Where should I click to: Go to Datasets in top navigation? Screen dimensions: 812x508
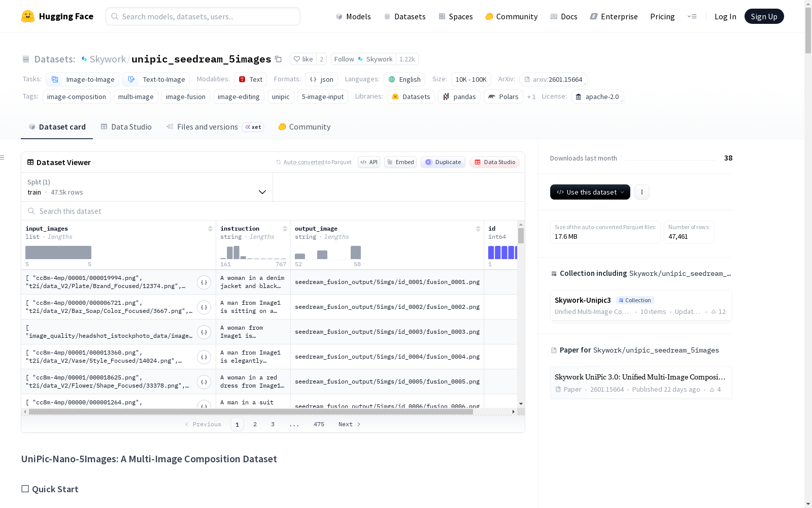[404, 16]
